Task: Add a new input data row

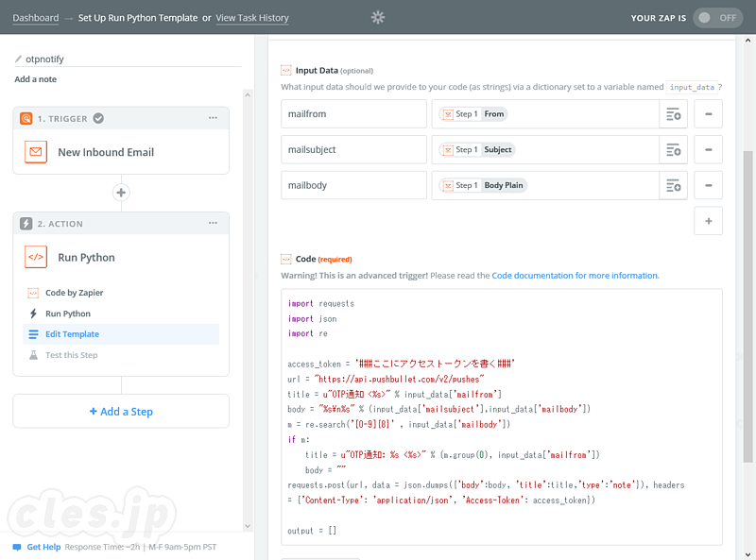Action: click(x=708, y=221)
